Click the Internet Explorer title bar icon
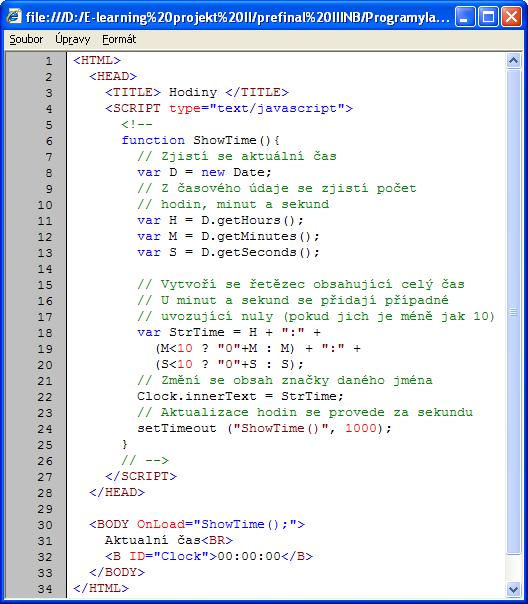Image resolution: width=528 pixels, height=604 pixels. [14, 17]
